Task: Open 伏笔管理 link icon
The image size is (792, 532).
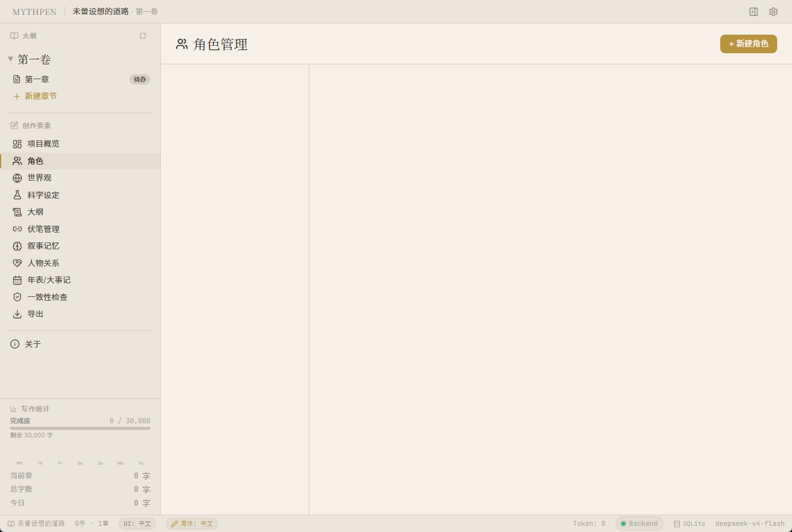Action: coord(17,229)
